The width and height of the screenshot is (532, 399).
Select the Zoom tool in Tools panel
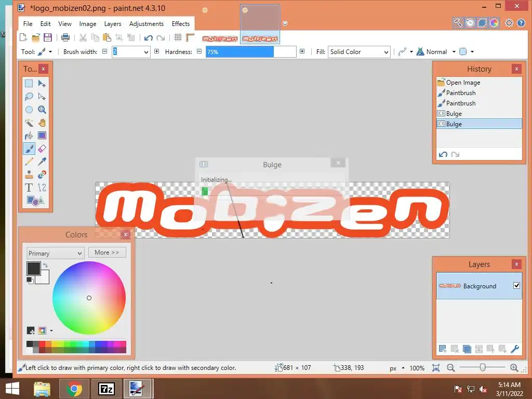point(42,110)
